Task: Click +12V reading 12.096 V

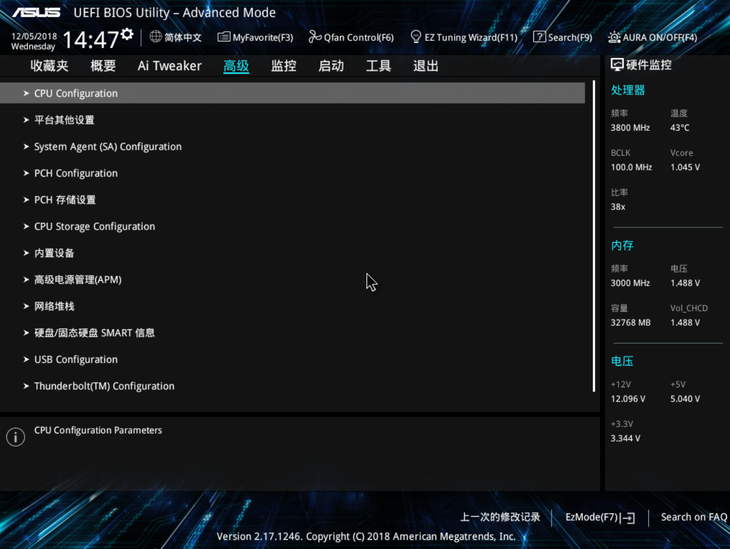Action: point(628,399)
